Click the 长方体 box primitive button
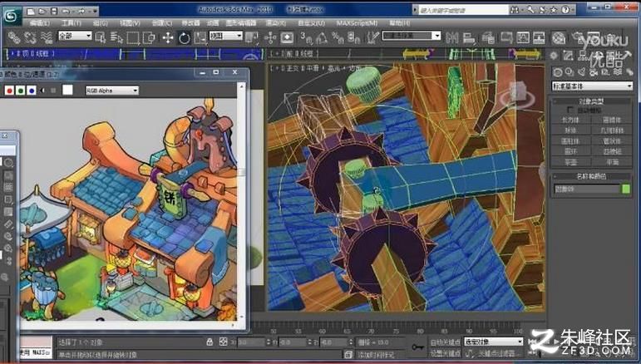641x364 pixels. pyautogui.click(x=570, y=120)
